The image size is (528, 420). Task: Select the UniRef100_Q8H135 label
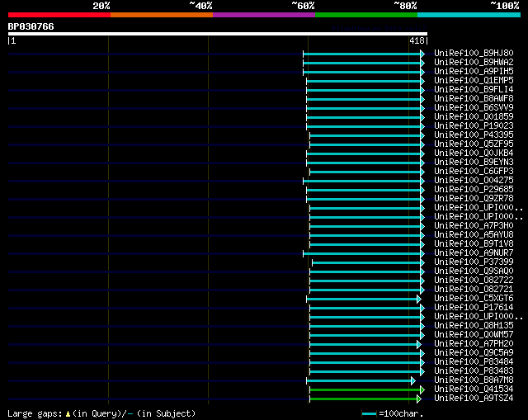(474, 326)
